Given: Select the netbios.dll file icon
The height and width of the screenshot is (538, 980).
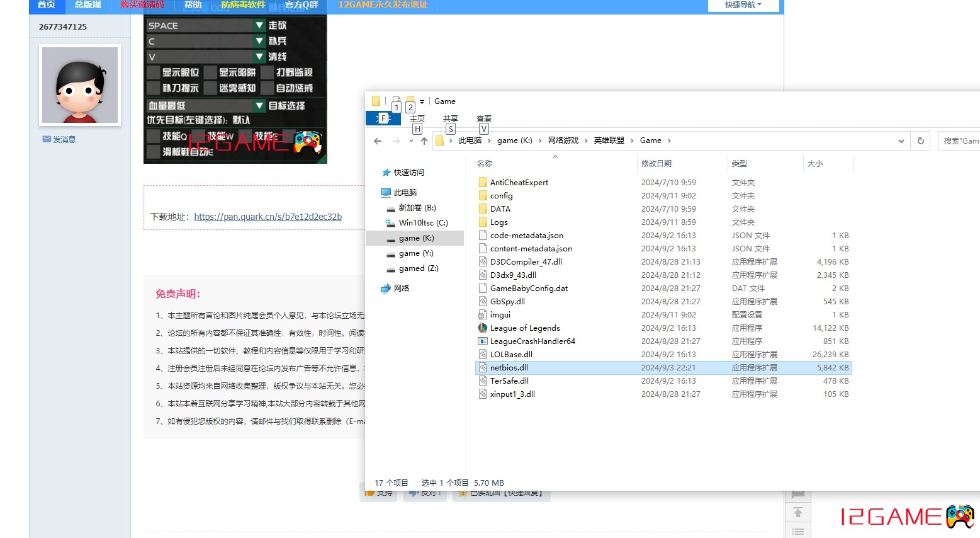Looking at the screenshot, I should pyautogui.click(x=483, y=367).
